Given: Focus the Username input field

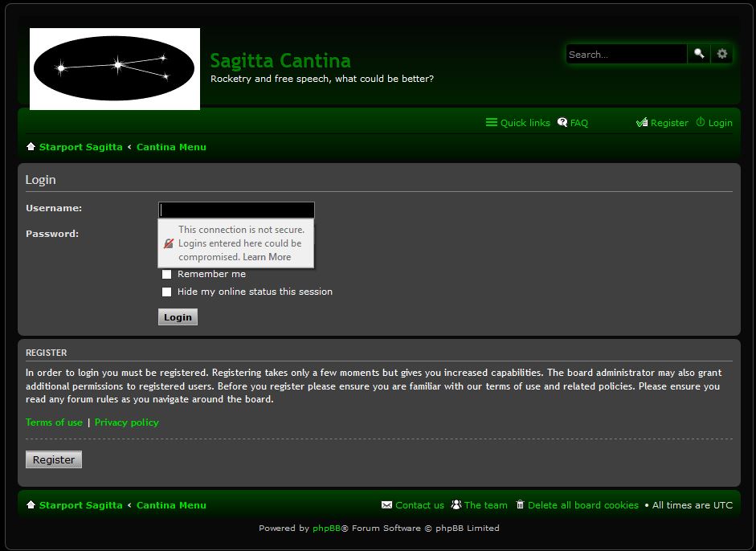Looking at the screenshot, I should point(236,210).
